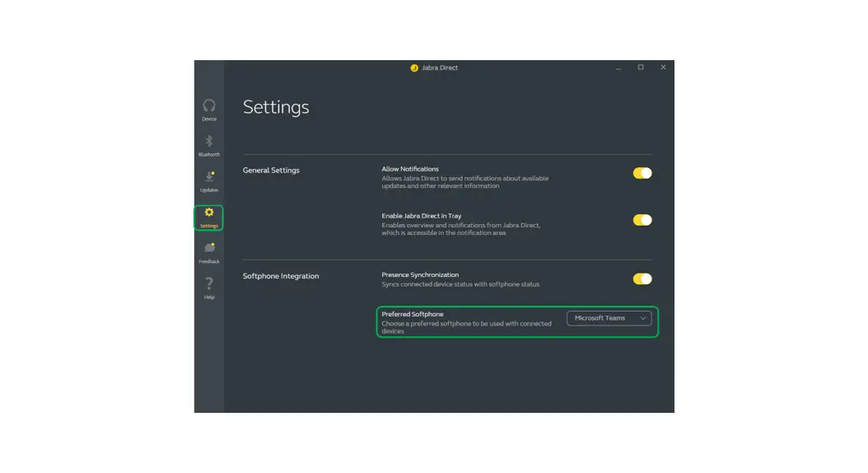
Task: Click 'Choose a preferred softphone' description text
Action: (467, 327)
